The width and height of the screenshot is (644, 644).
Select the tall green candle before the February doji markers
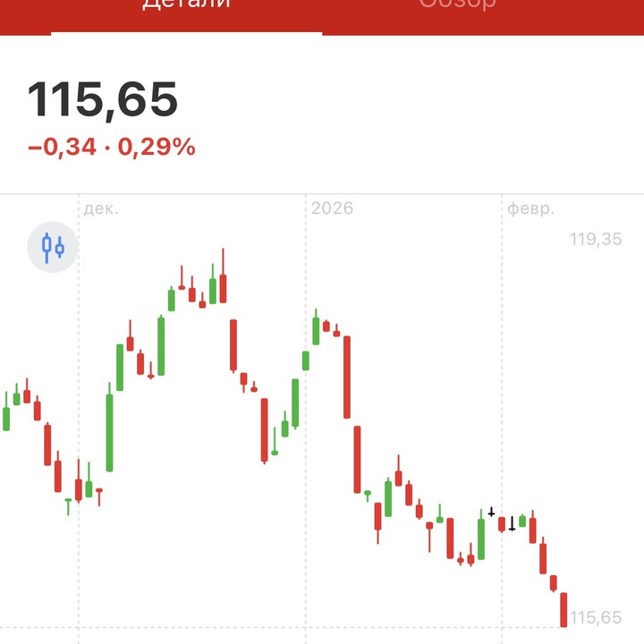[481, 538]
